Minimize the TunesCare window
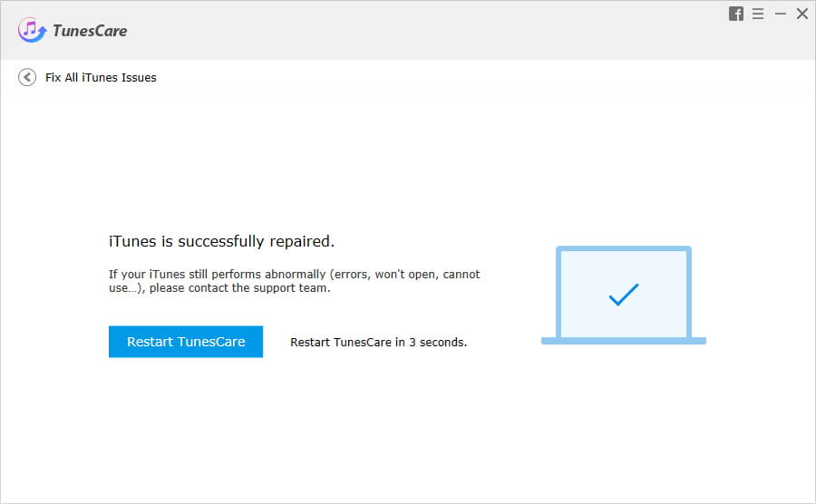Viewport: 816px width, 504px height. (x=780, y=14)
